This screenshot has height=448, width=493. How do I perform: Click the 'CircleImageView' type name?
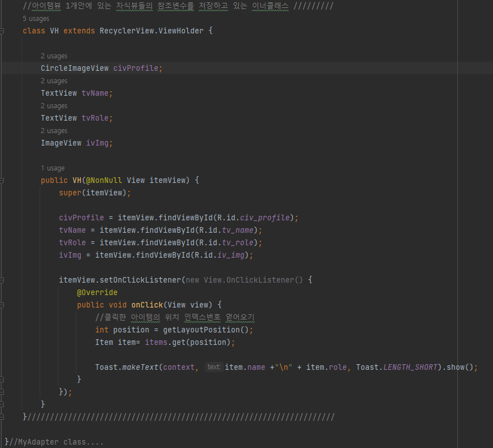(75, 69)
